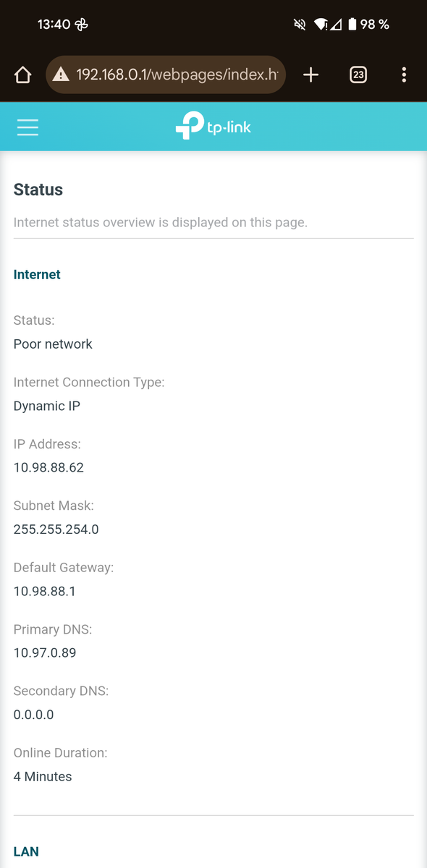Tap the LAN section header
The height and width of the screenshot is (868, 427).
point(26,851)
